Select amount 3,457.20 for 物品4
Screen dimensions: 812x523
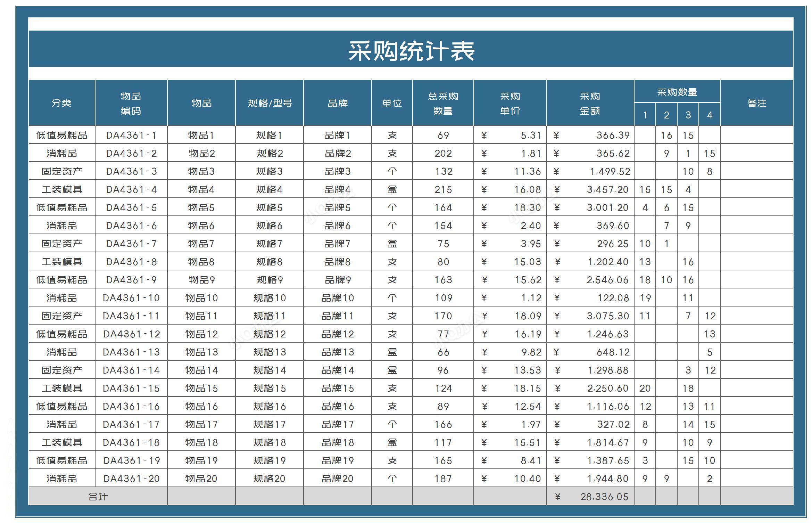608,189
